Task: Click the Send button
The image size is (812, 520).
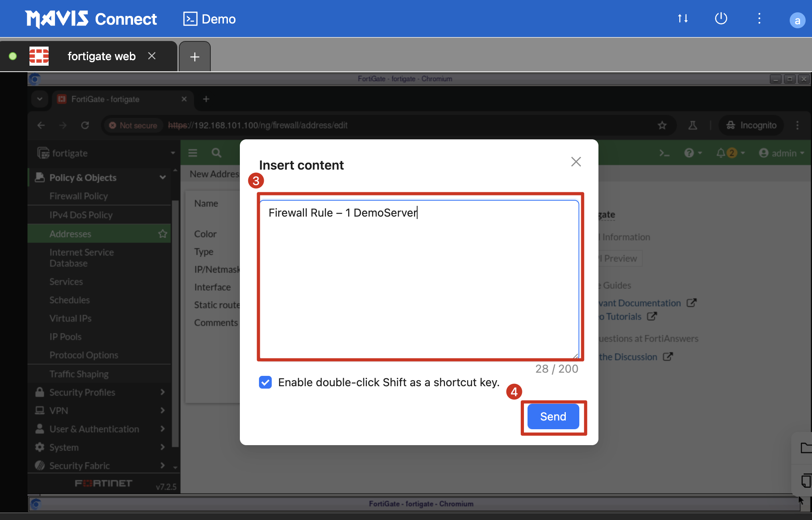Action: 553,416
